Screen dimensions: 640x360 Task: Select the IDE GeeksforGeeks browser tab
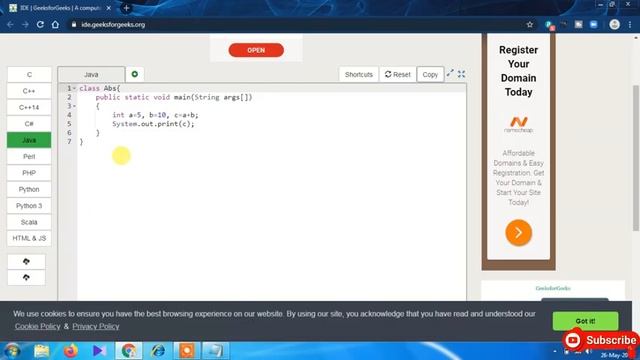59,8
